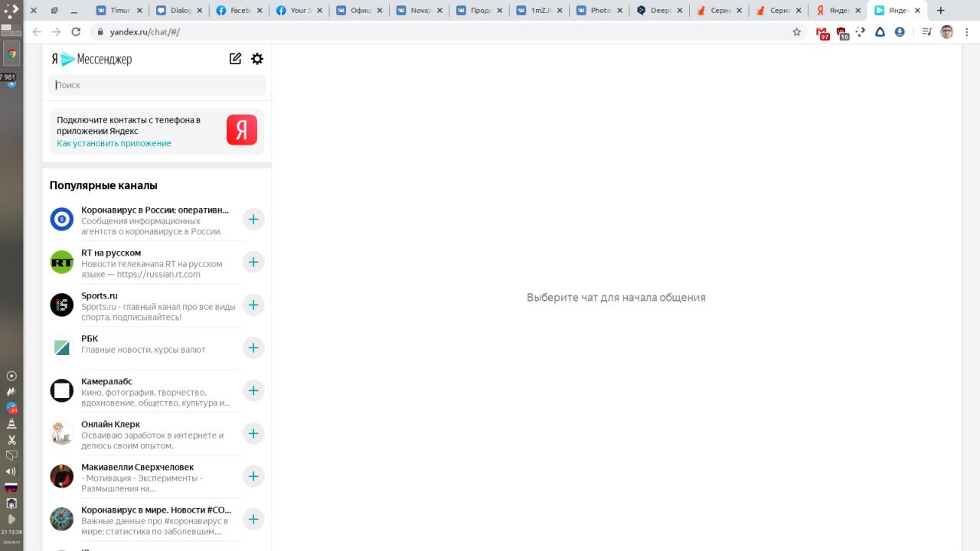Image resolution: width=980 pixels, height=551 pixels.
Task: Open the Макиавелли Сверхчеловек channel title
Action: click(138, 467)
